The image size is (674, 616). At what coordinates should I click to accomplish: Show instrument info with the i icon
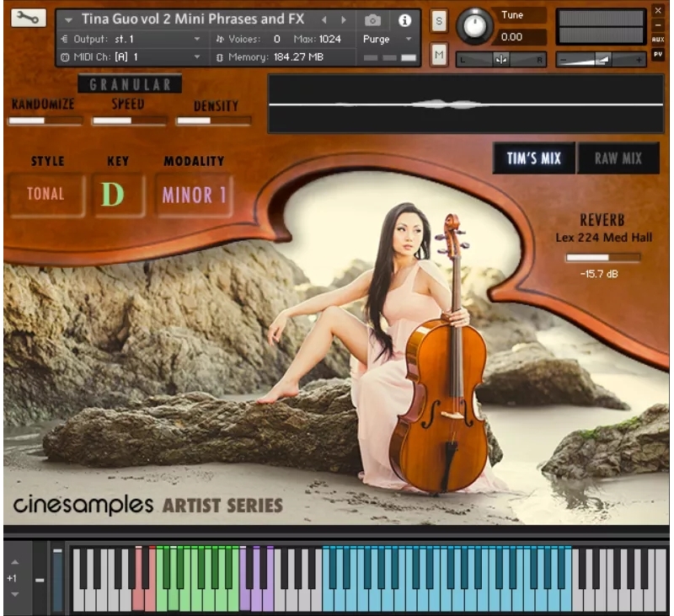pos(404,20)
